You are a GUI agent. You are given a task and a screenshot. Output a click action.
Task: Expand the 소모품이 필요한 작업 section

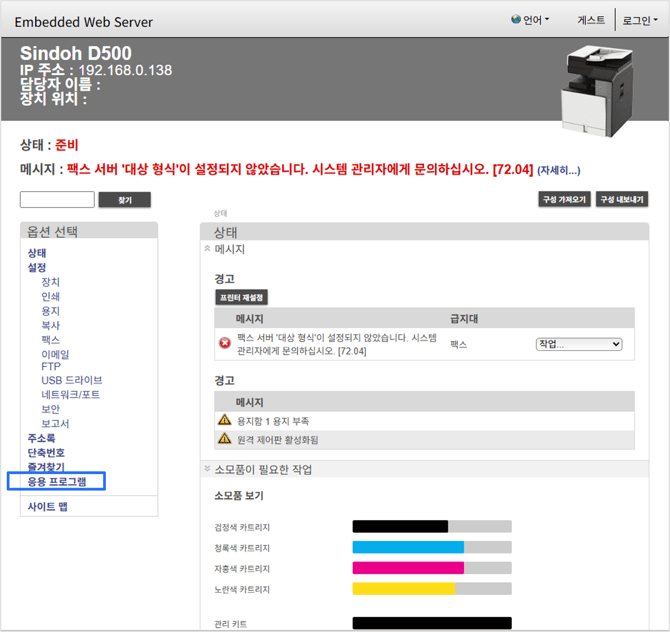point(207,469)
